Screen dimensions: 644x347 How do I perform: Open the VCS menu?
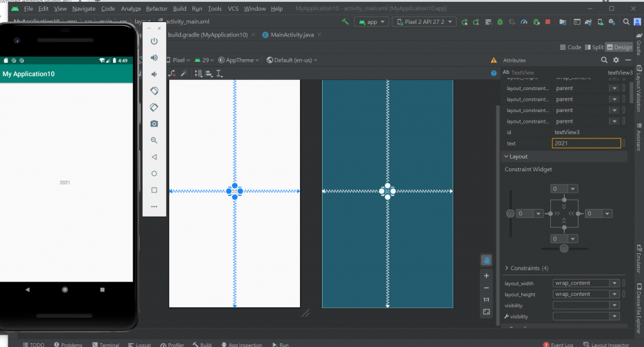pyautogui.click(x=233, y=9)
